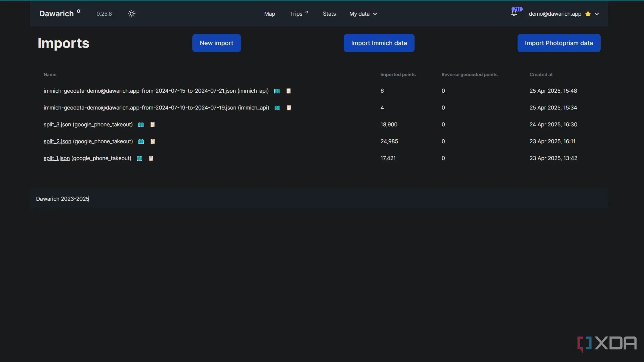Click the Created at column header

(541, 75)
